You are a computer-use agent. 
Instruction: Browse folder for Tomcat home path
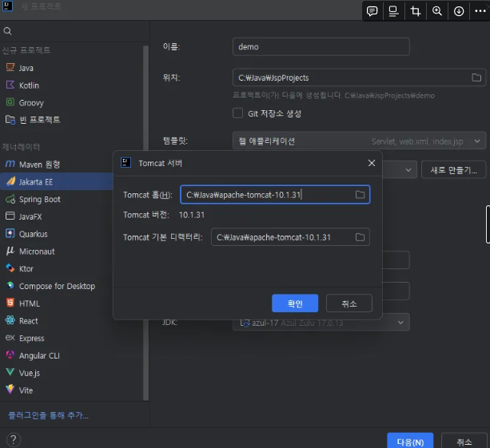click(x=360, y=195)
